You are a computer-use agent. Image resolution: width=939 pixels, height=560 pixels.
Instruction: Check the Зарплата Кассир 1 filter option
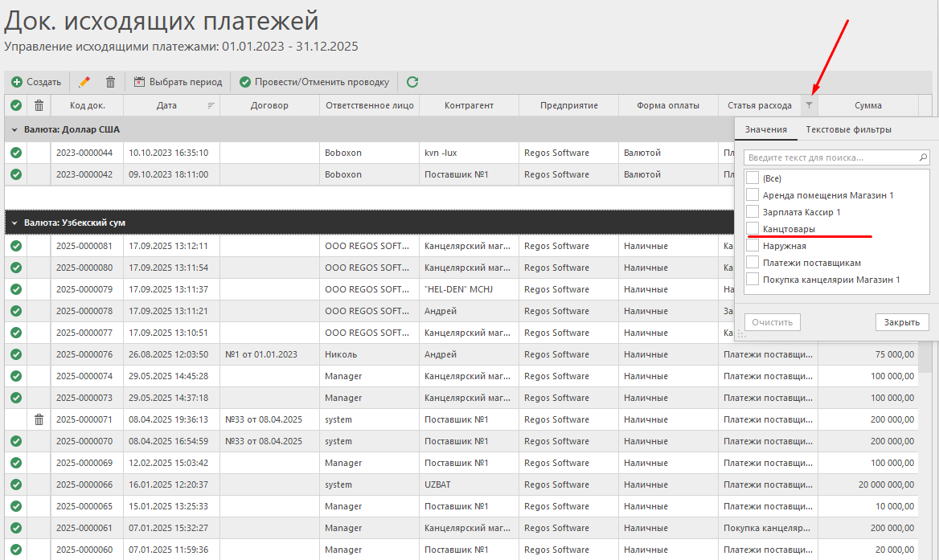tap(752, 212)
